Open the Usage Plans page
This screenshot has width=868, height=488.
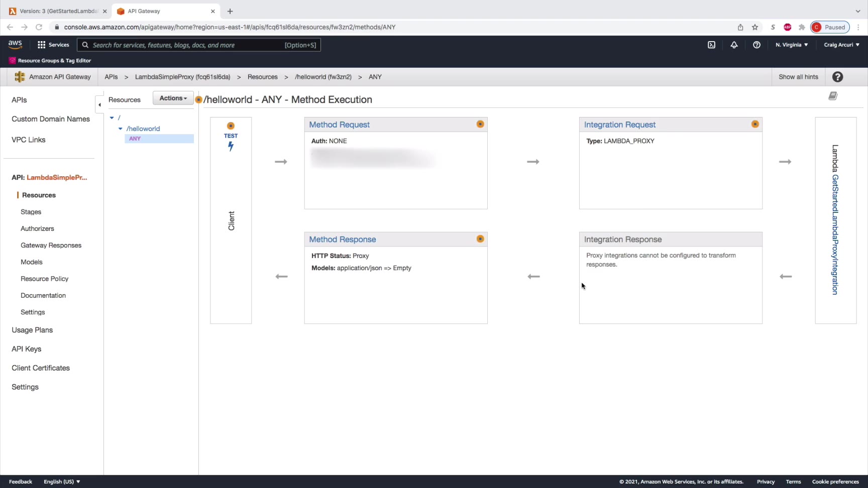32,330
